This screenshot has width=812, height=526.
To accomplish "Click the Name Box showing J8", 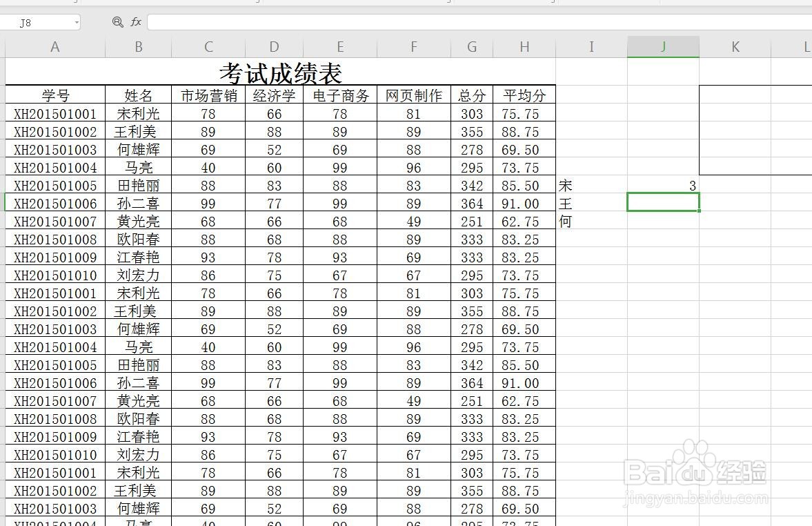I will [38, 21].
